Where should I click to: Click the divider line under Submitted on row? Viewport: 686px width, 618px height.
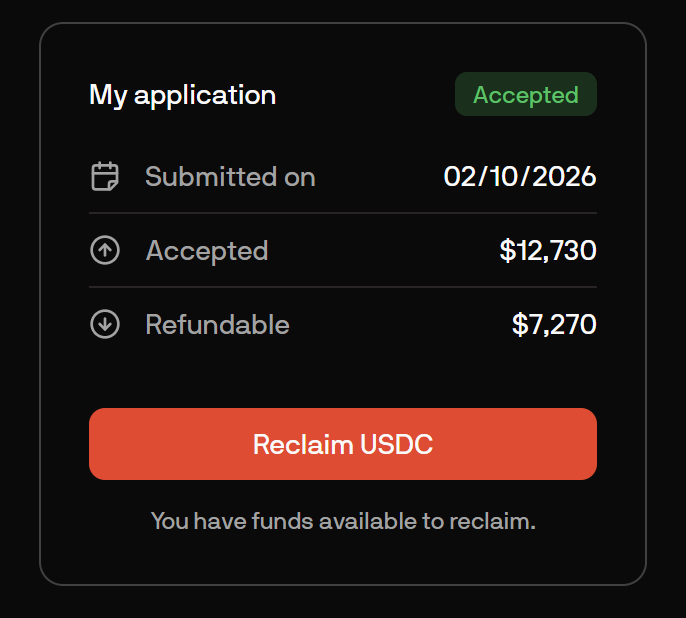click(343, 213)
